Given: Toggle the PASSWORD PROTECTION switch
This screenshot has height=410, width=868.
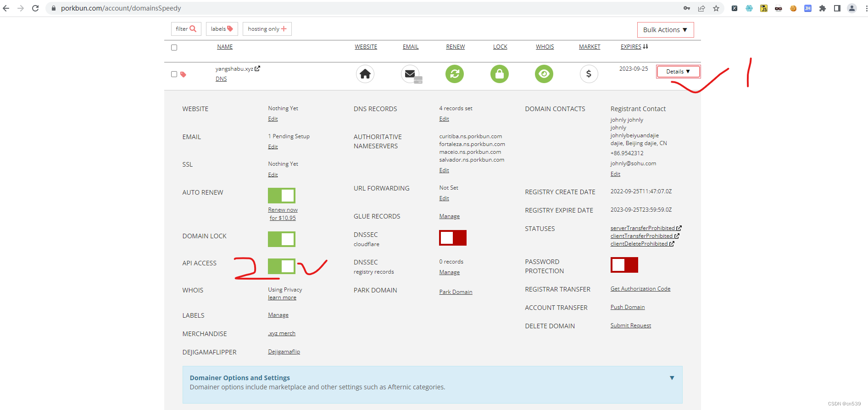Looking at the screenshot, I should coord(624,265).
